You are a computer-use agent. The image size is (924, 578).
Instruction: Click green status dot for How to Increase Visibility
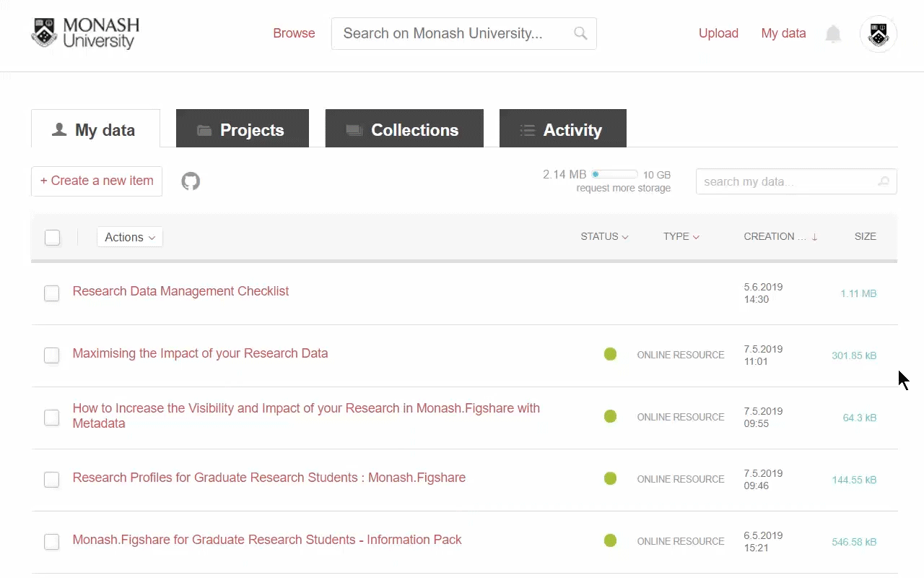610,416
